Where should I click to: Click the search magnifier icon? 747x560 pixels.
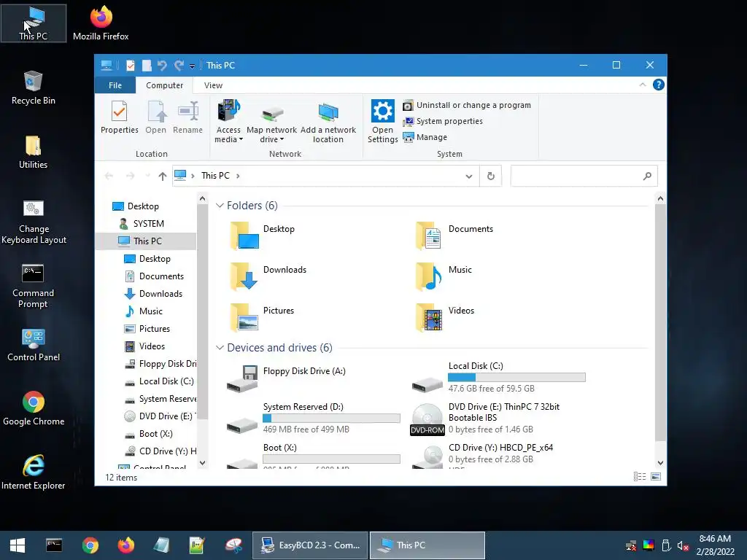[647, 176]
